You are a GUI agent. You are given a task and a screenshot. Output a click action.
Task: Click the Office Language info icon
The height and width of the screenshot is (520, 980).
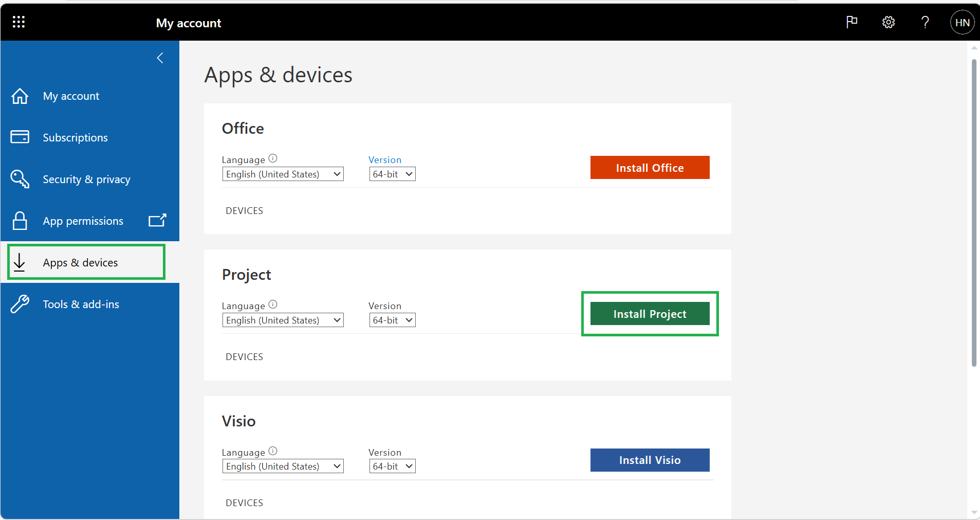tap(273, 158)
